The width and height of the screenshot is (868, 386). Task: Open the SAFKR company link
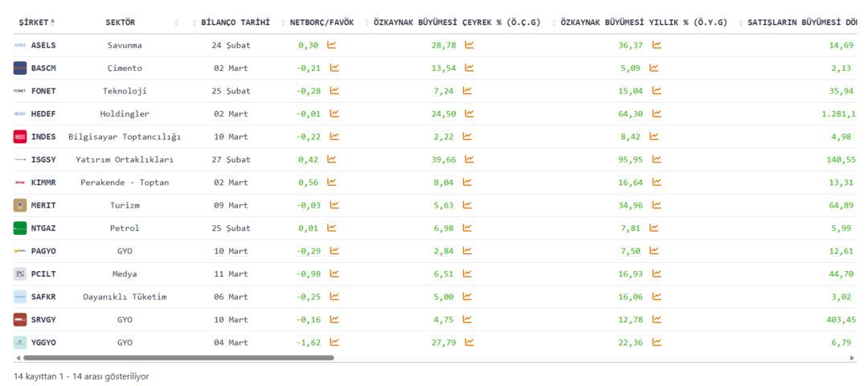(x=43, y=297)
